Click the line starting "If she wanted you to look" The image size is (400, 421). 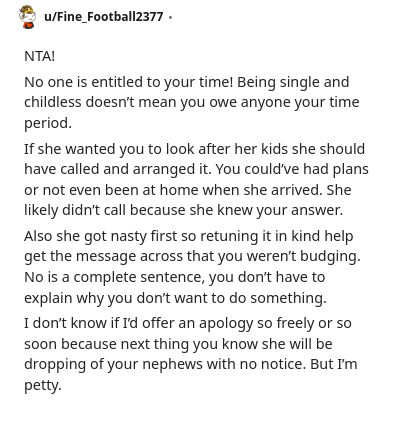(x=195, y=149)
